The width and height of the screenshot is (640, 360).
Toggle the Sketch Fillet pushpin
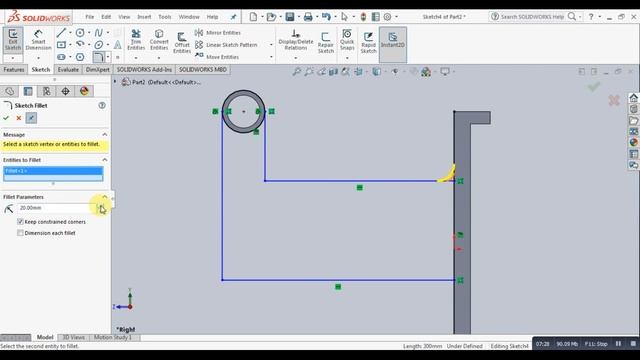coord(31,118)
